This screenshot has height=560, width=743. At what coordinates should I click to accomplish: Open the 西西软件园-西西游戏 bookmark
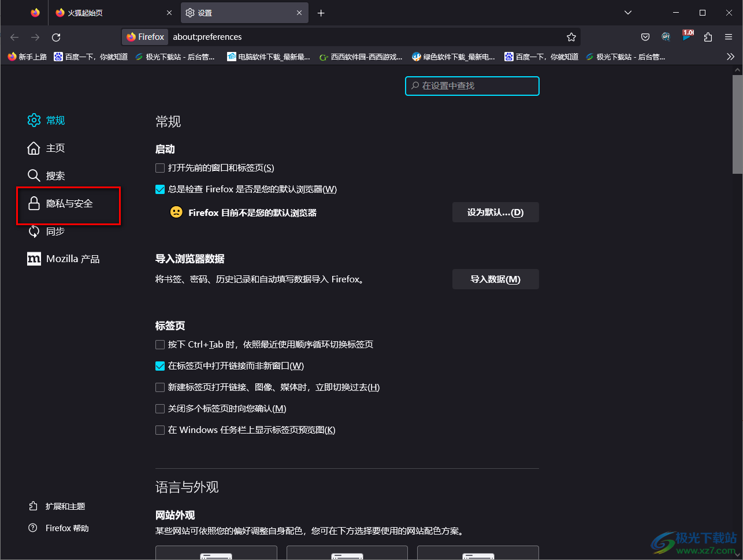coord(361,57)
